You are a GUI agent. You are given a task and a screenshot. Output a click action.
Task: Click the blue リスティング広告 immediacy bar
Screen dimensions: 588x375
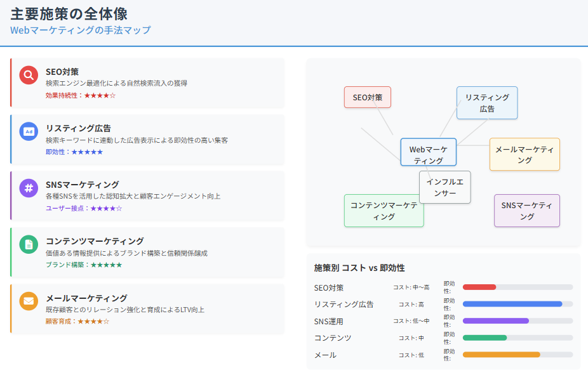(512, 304)
